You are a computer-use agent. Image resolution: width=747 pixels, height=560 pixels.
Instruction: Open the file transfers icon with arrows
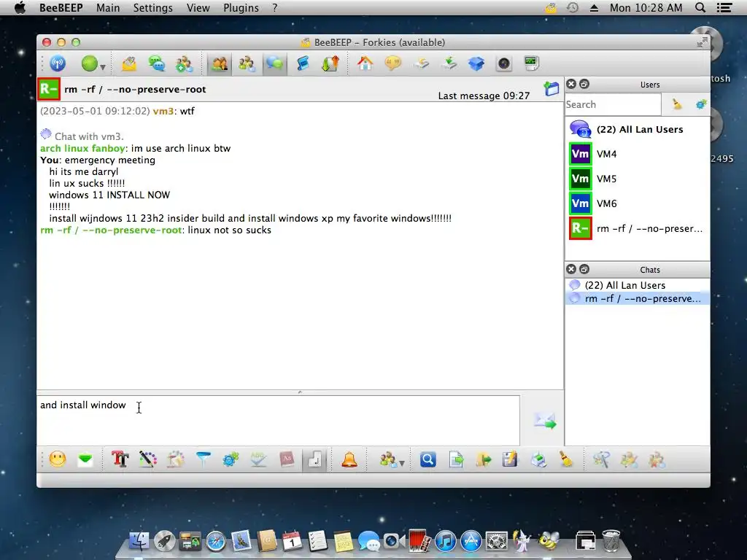point(330,63)
